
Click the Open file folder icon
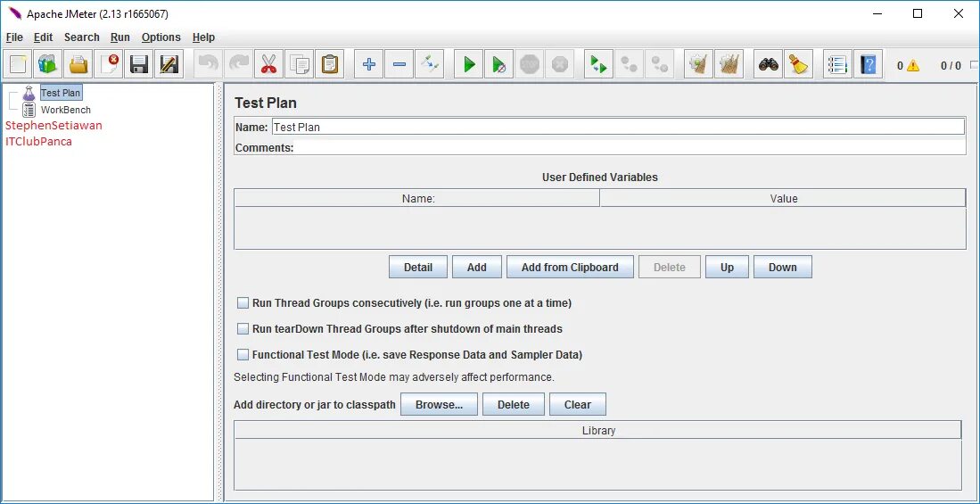click(x=78, y=64)
